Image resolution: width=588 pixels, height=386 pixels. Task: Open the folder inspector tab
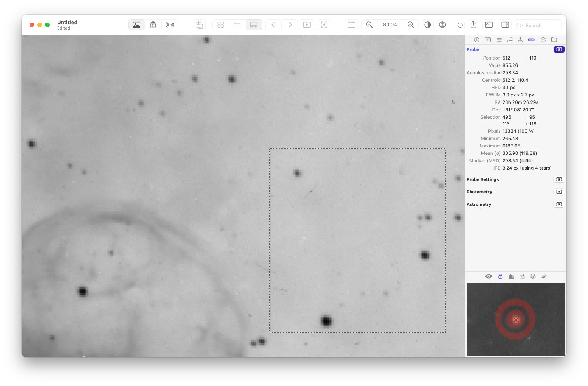[554, 40]
